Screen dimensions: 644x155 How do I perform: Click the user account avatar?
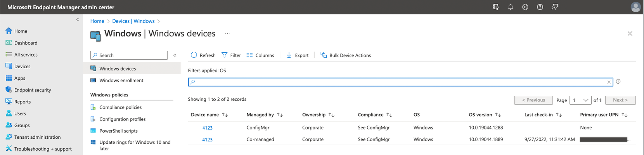tap(635, 7)
